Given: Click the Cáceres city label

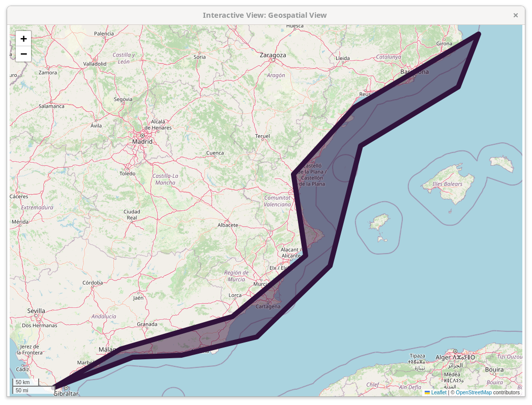Looking at the screenshot, I should 19,197.
